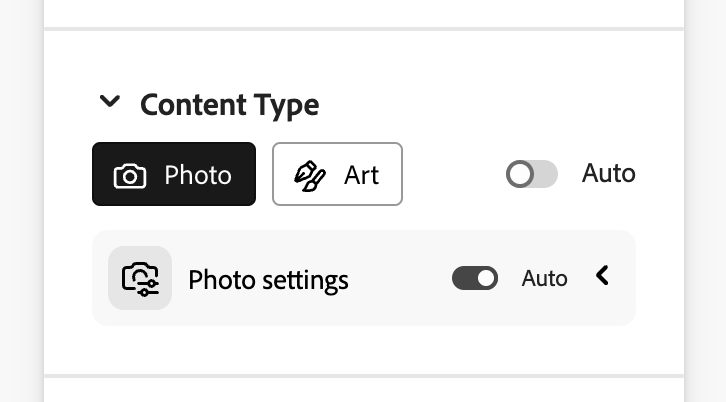This screenshot has width=726, height=402.
Task: Click the Auto label in Photo settings row
Action: (x=544, y=278)
